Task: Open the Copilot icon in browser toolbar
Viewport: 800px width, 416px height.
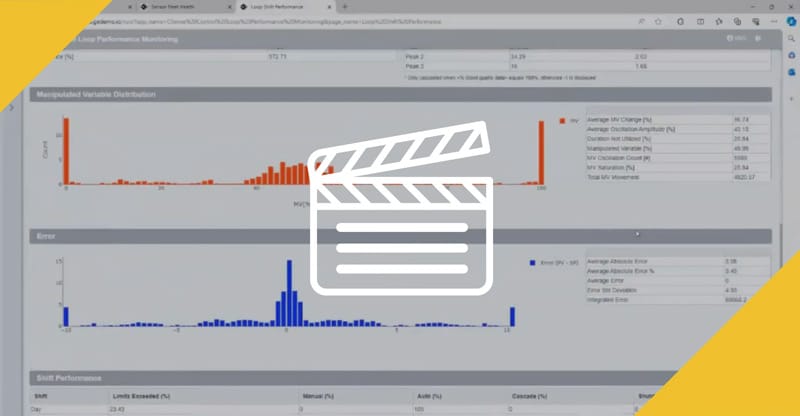Action: 791,21
